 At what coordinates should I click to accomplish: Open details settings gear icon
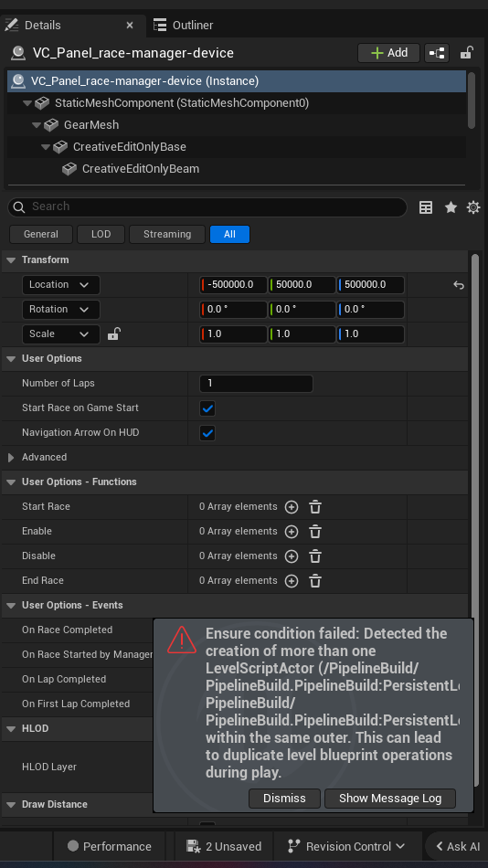coord(473,207)
